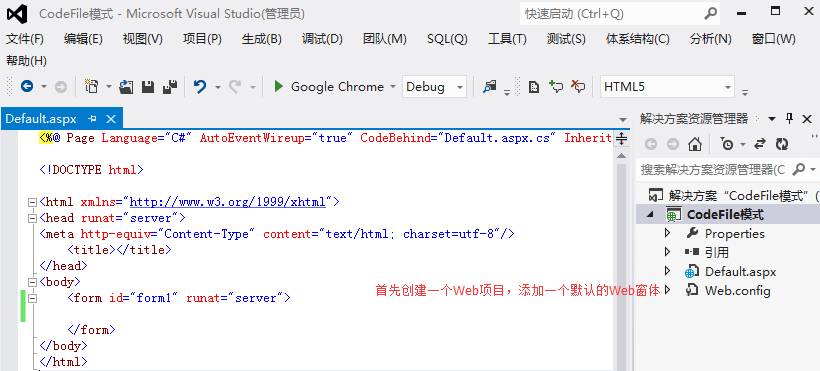
Task: Click the Redo toolbar icon
Action: point(235,87)
